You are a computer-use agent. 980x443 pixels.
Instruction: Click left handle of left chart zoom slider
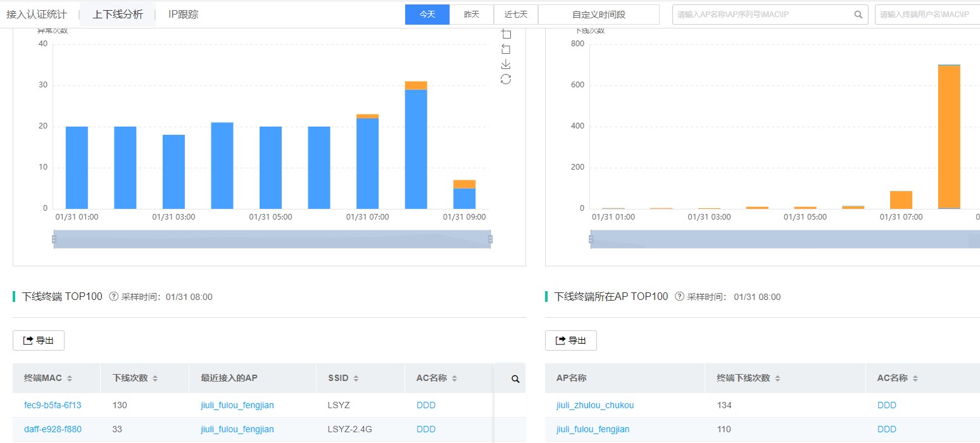coord(54,239)
